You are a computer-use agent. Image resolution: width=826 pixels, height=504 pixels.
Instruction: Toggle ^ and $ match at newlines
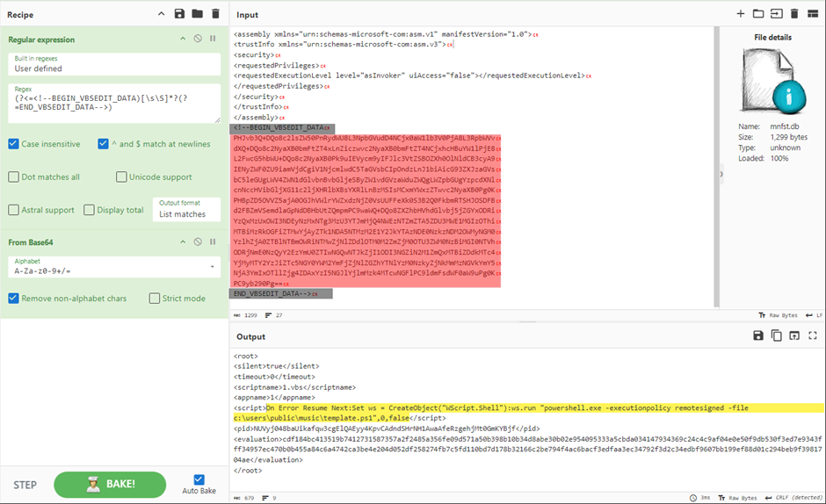click(x=104, y=144)
